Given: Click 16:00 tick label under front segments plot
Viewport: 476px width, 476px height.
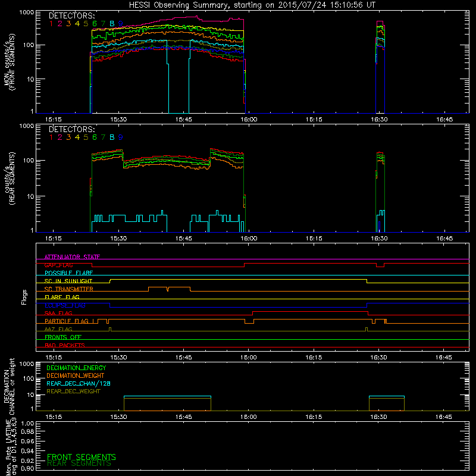Looking at the screenshot, I should coord(249,120).
